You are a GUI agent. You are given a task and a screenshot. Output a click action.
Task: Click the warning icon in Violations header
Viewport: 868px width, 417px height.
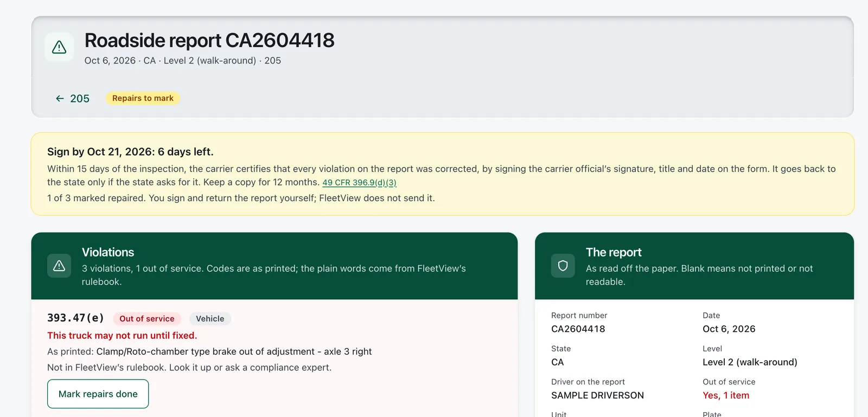[x=59, y=266]
